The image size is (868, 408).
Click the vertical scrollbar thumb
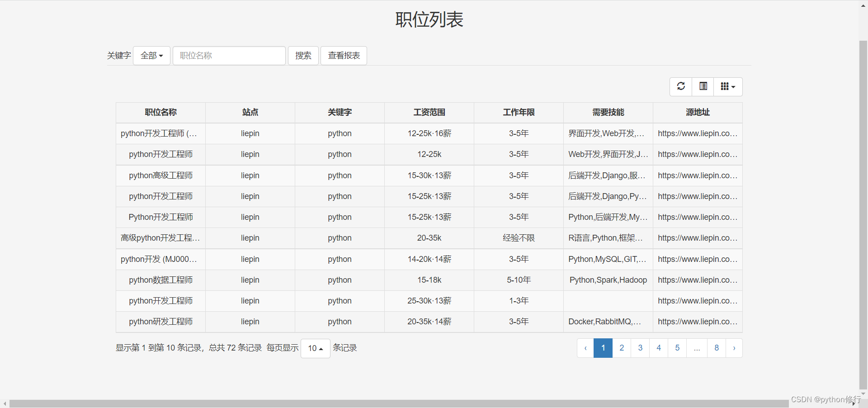(x=863, y=215)
